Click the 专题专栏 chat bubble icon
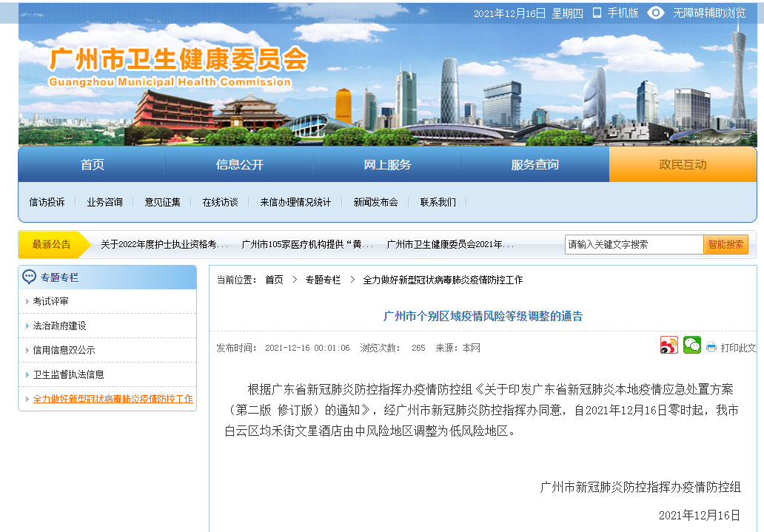This screenshot has height=532, width=764. 29,277
